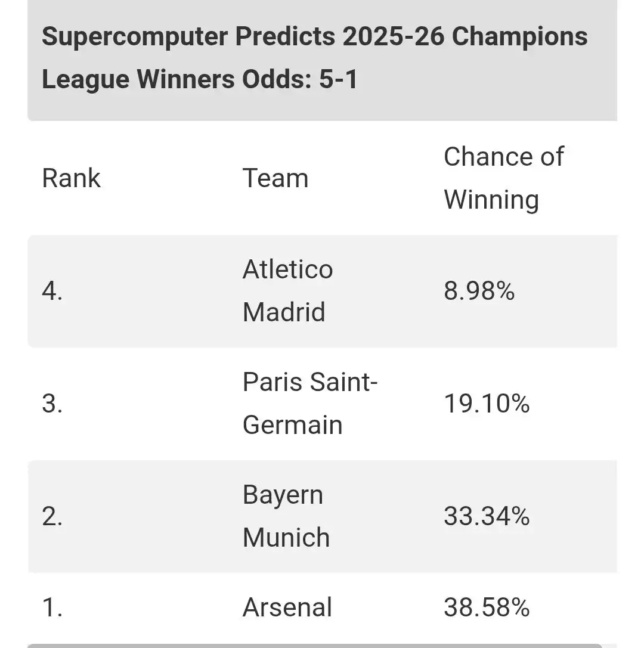The image size is (644, 648).
Task: Select the 'Atletico Madrid' team cell
Action: pos(287,291)
